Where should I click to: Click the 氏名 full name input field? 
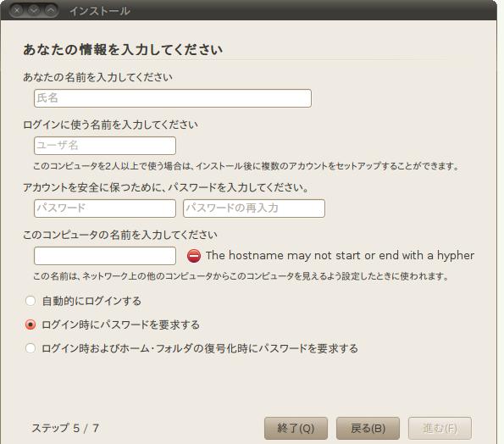pyautogui.click(x=173, y=98)
